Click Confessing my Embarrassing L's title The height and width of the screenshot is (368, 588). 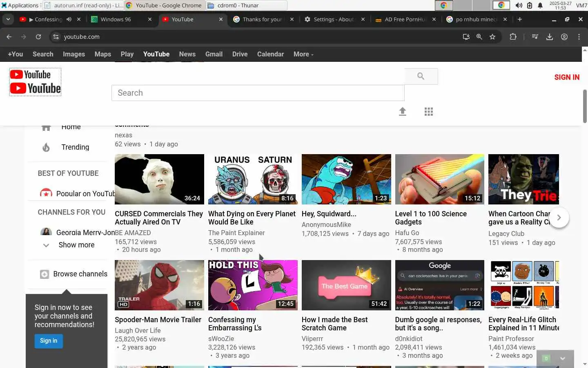235,324
